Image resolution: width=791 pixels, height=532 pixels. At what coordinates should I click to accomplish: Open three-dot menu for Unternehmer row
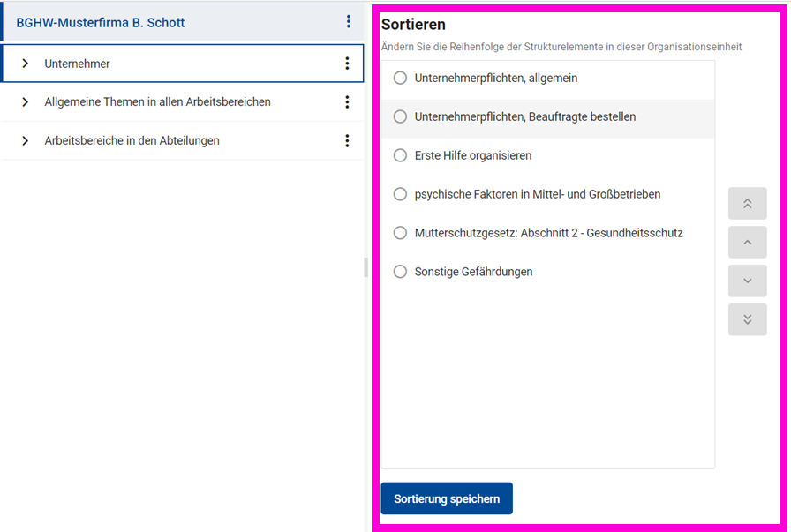(347, 64)
